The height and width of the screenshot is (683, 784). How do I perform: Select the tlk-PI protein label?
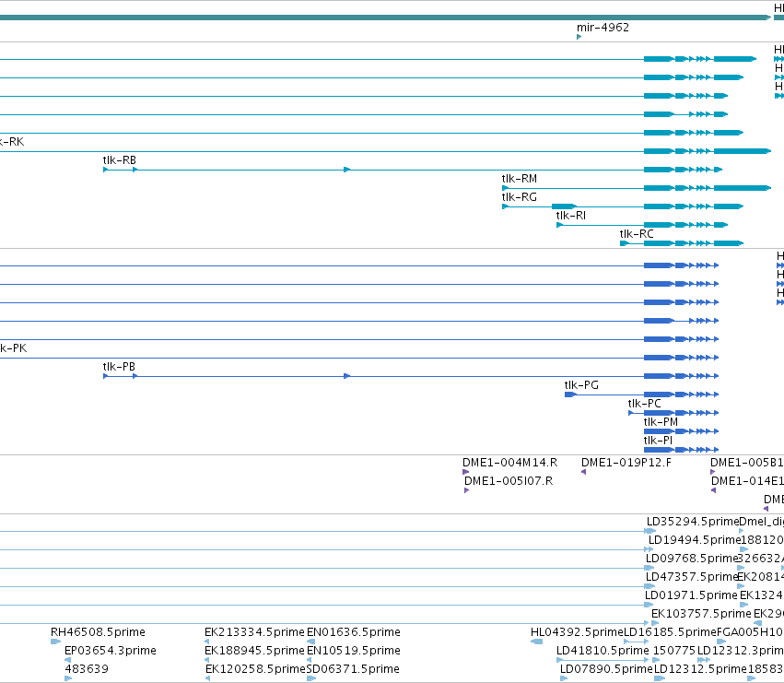coord(658,441)
